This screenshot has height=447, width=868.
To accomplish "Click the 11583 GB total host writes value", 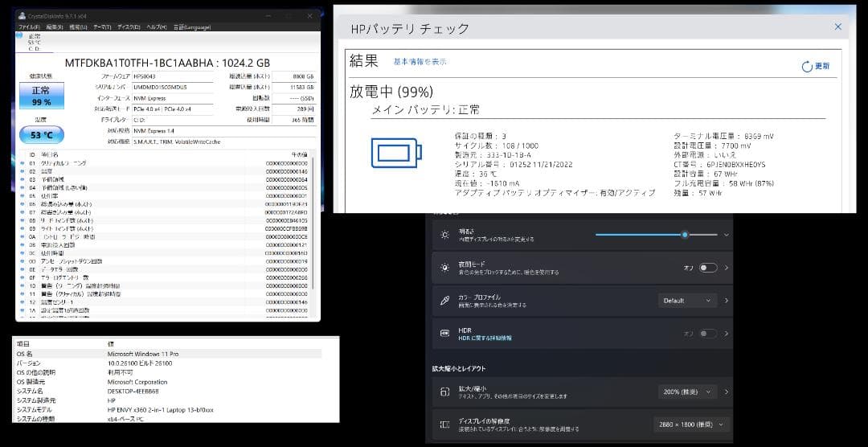I will (x=294, y=88).
